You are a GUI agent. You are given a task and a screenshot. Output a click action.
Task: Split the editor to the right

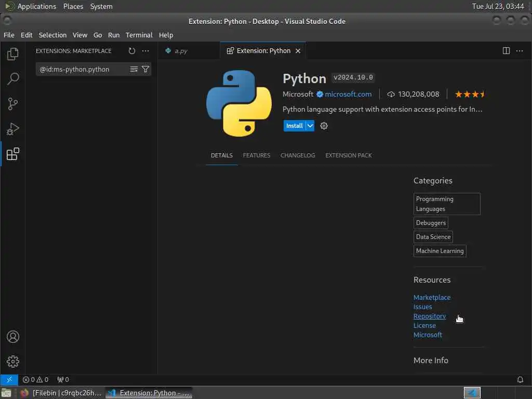point(506,51)
